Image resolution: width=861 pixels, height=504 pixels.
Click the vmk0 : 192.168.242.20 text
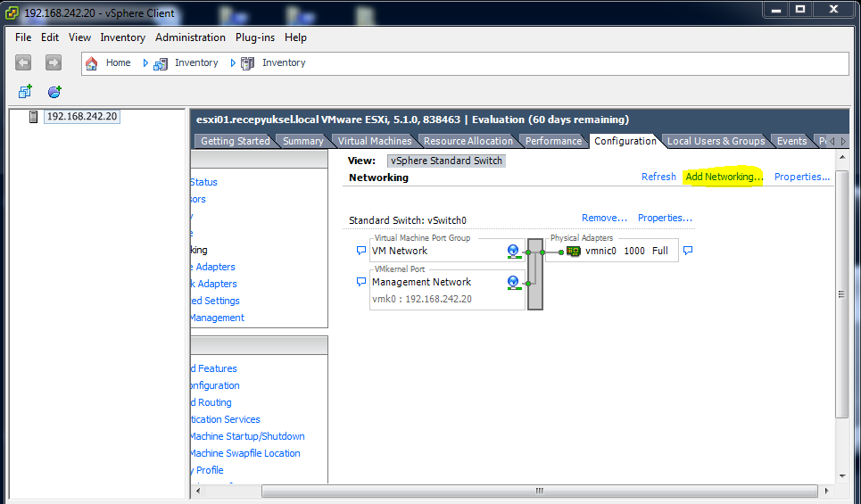422,299
